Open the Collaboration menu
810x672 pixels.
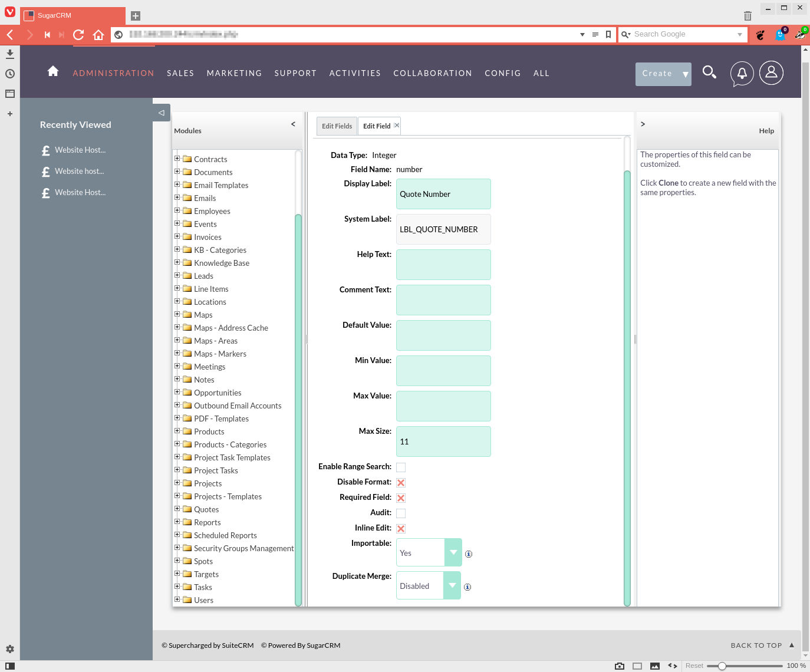point(433,73)
